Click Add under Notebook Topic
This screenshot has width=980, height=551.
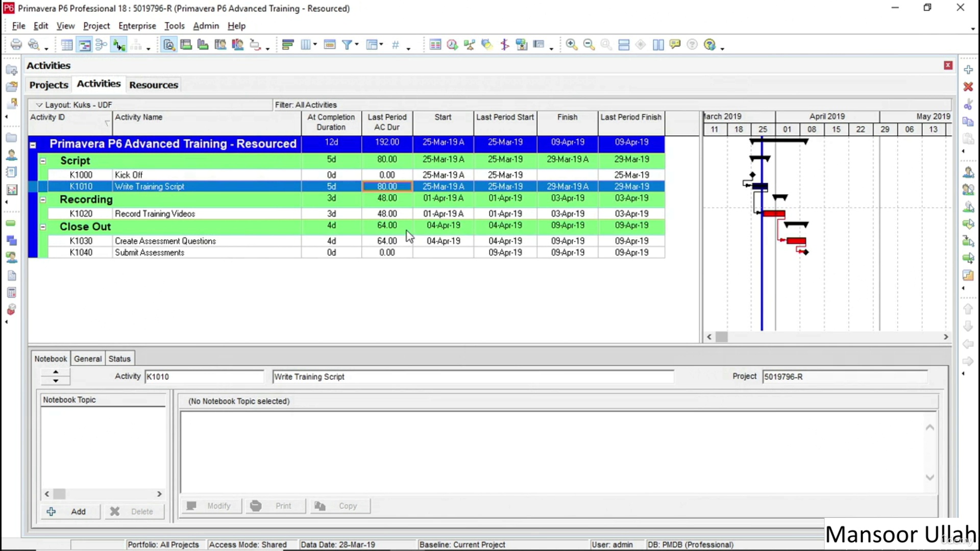[71, 511]
